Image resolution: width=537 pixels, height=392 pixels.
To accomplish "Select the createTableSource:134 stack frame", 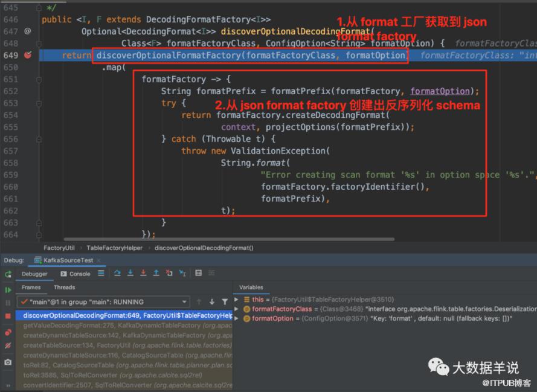I will [124, 345].
